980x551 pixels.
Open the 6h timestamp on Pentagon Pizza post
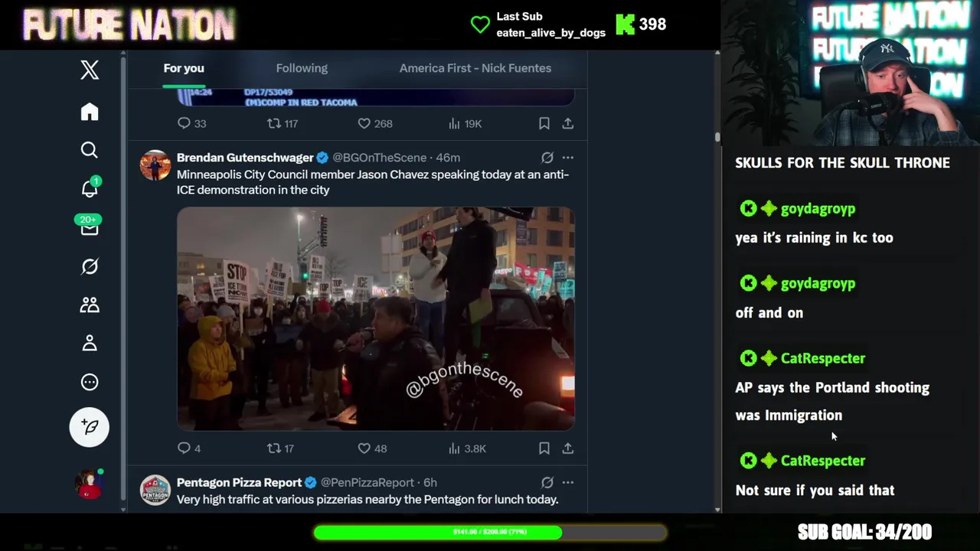430,482
